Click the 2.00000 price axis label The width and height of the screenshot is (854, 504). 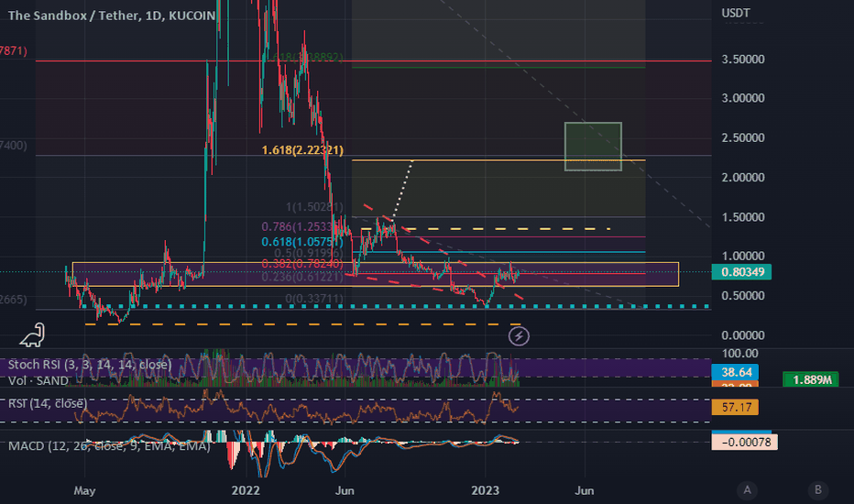743,178
